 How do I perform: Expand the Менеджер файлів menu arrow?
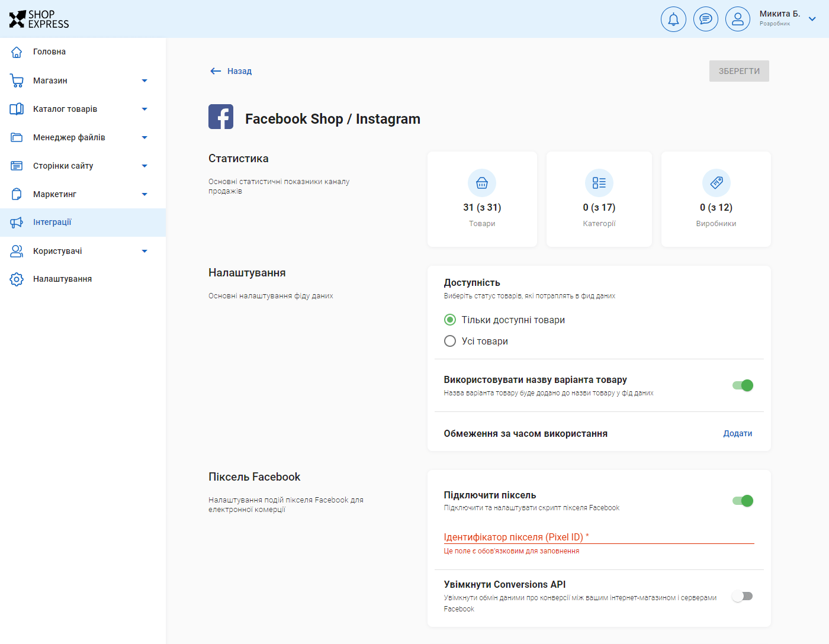pos(144,137)
